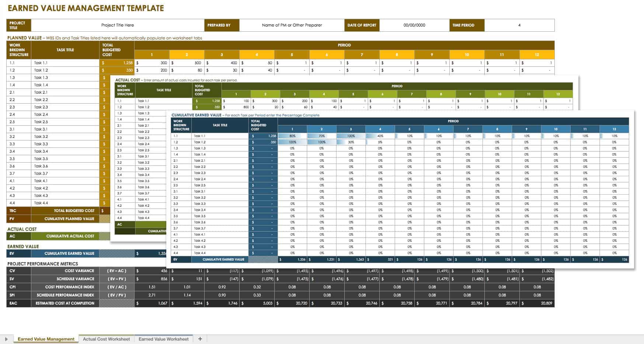Switch to the Actual Cost Worksheet tab
Viewport: 644px width, 344px height.
coord(106,339)
